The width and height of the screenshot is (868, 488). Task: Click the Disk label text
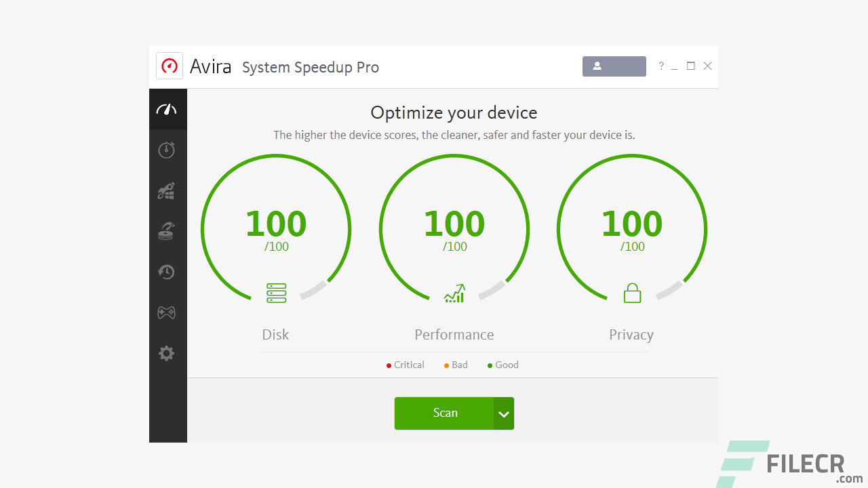coord(275,335)
